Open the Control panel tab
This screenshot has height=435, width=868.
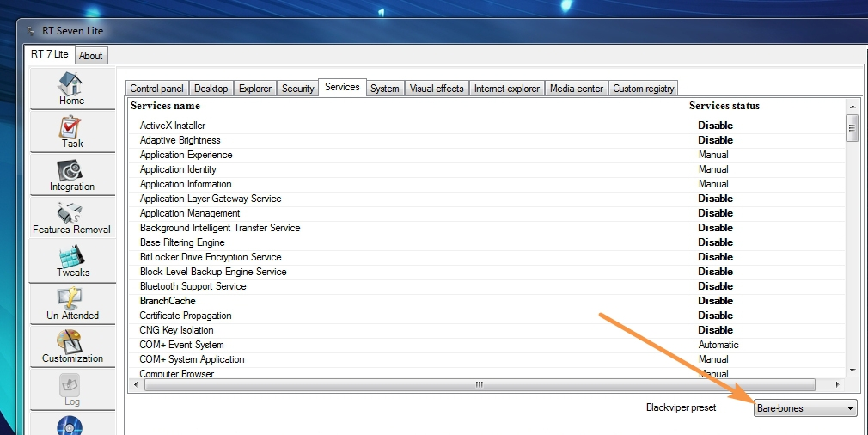pos(156,89)
